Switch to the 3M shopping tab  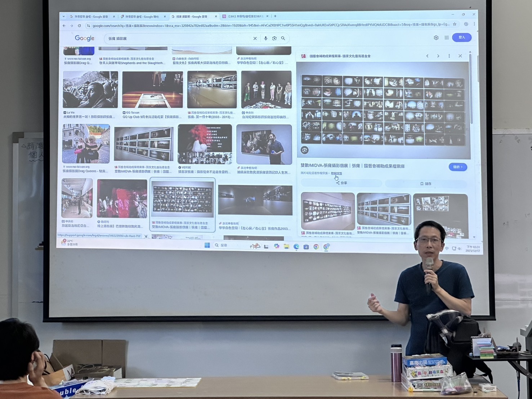(245, 16)
